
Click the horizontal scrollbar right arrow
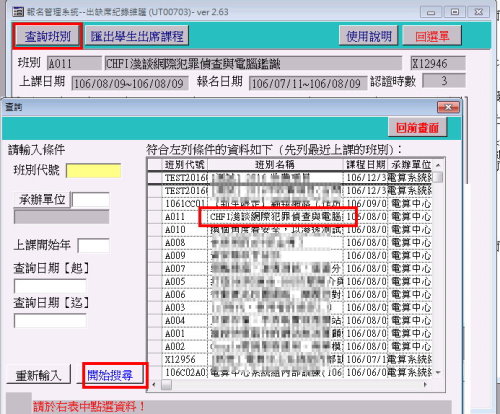[x=425, y=384]
